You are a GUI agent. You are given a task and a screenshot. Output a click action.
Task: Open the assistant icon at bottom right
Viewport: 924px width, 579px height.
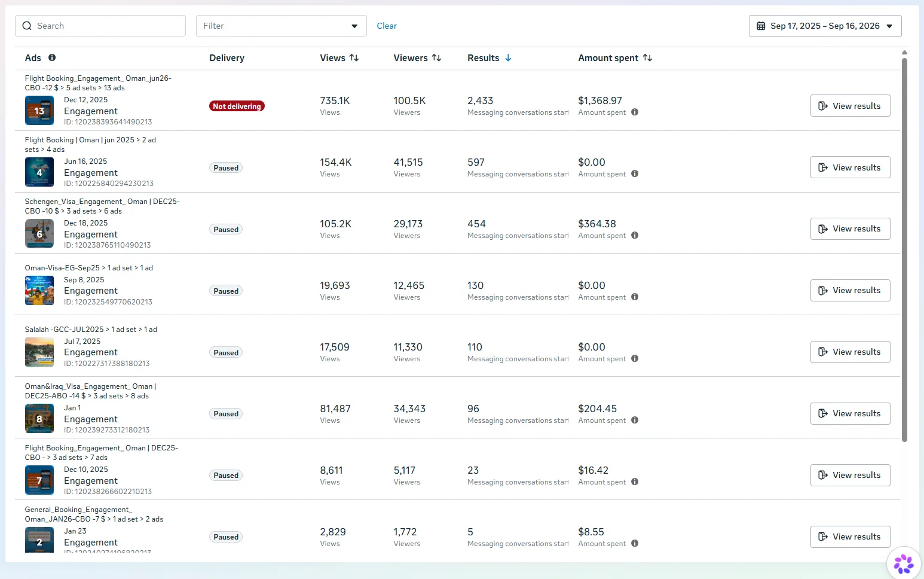pyautogui.click(x=904, y=563)
